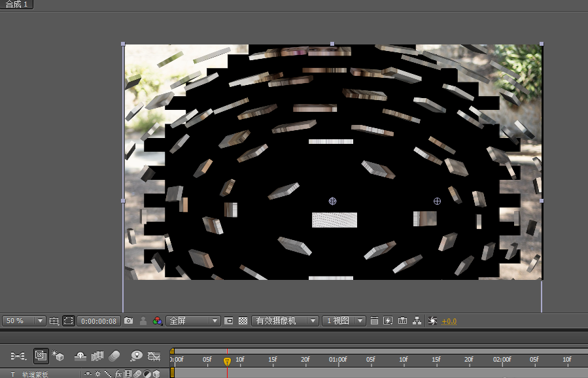Image resolution: width=588 pixels, height=378 pixels.
Task: Select the 合成 1 composition tab
Action: pos(17,5)
